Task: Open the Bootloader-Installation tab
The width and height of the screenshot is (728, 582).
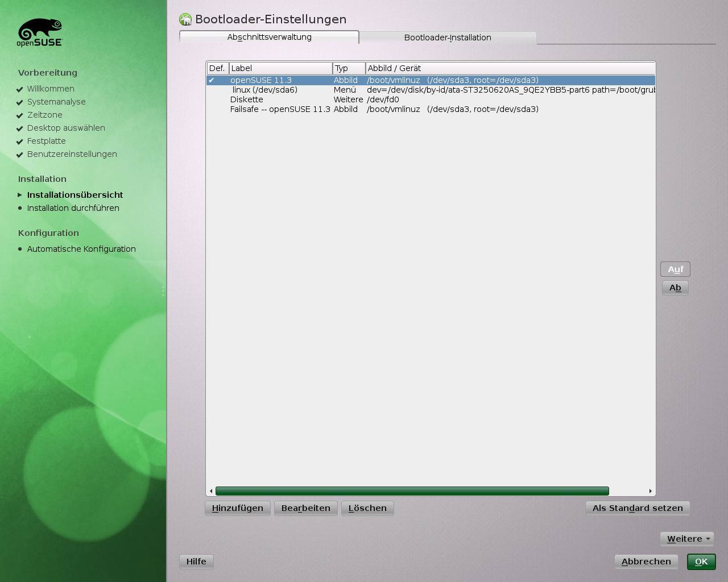Action: (x=448, y=38)
